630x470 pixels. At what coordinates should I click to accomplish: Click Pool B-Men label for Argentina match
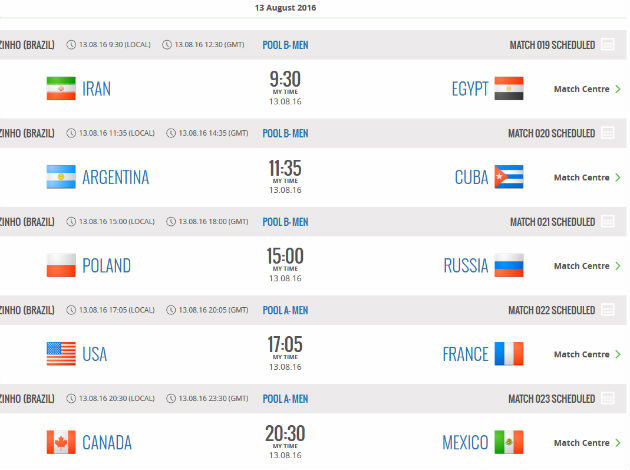pyautogui.click(x=285, y=133)
